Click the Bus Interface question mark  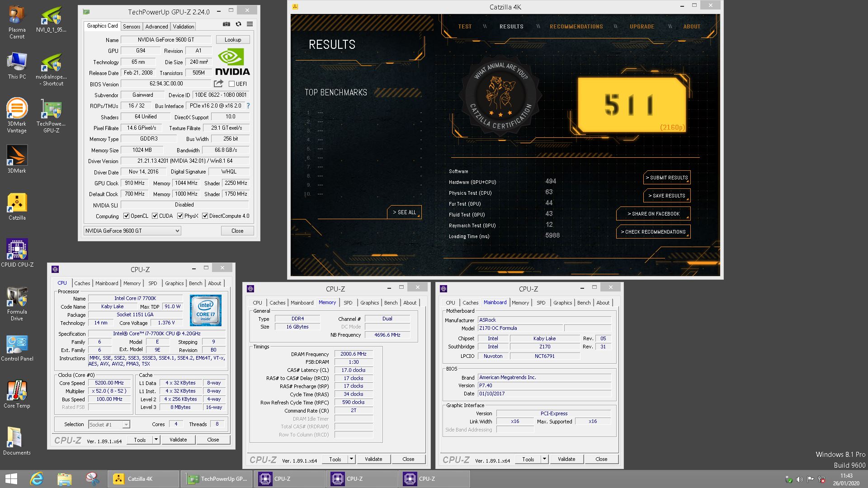point(248,106)
